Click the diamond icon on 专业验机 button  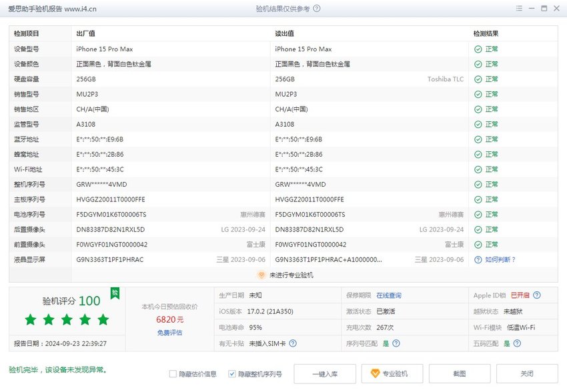click(376, 373)
